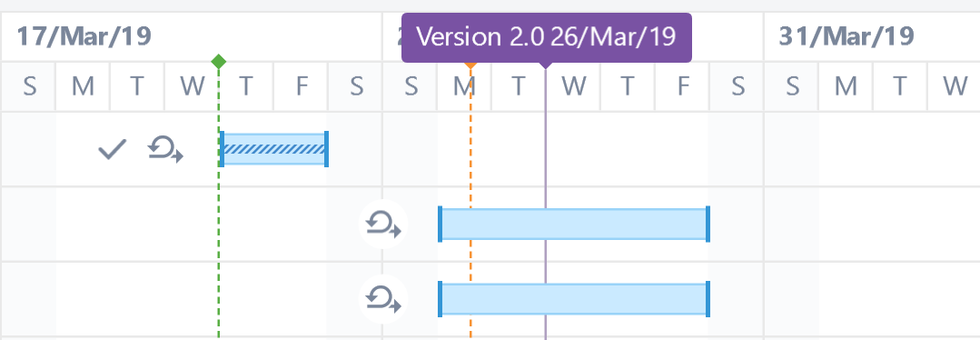The height and width of the screenshot is (340, 980).
Task: Click the checkmark icon in first row
Action: click(x=113, y=150)
